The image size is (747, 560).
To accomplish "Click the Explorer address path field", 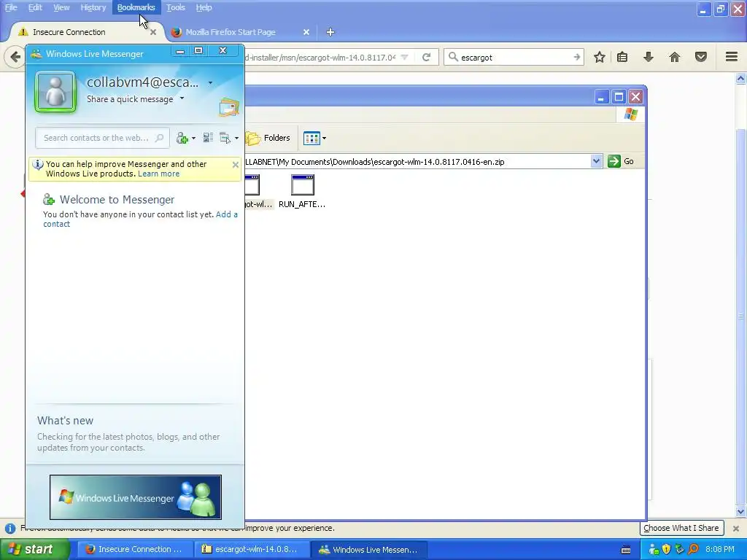I will tap(418, 161).
